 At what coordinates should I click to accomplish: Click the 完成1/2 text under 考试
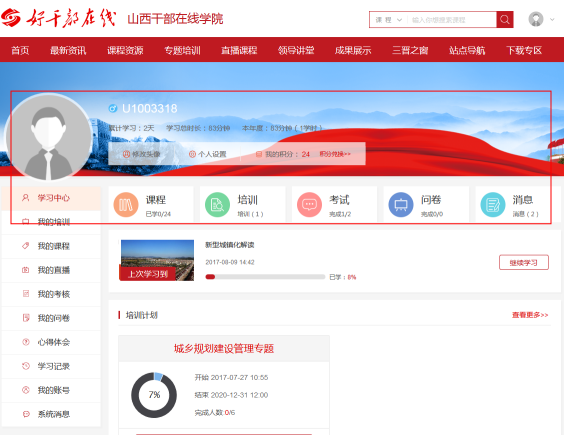tap(340, 214)
